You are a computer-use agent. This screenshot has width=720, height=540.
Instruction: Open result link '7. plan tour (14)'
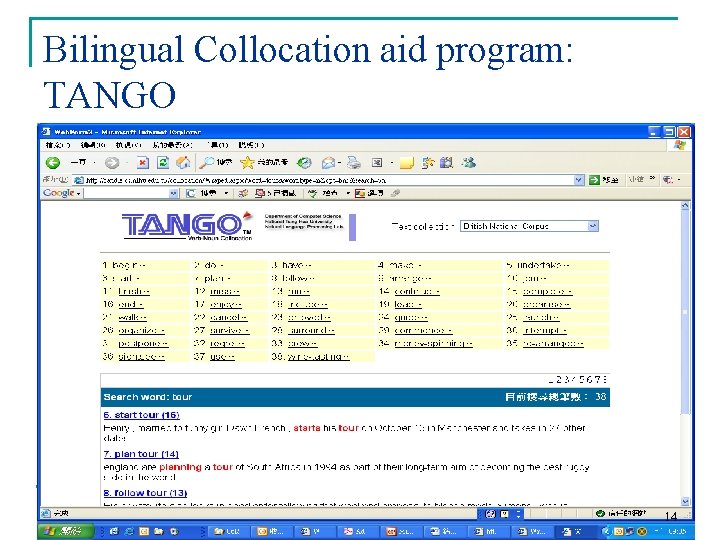click(141, 454)
